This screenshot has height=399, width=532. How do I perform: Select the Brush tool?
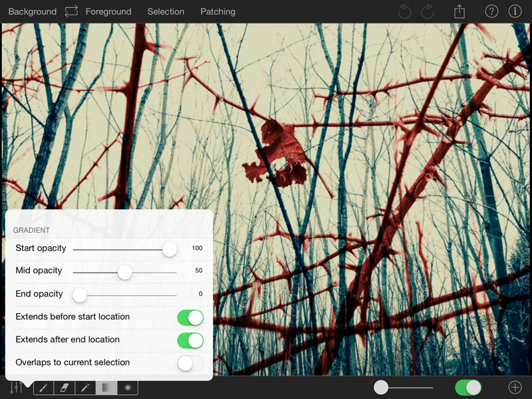click(x=44, y=388)
